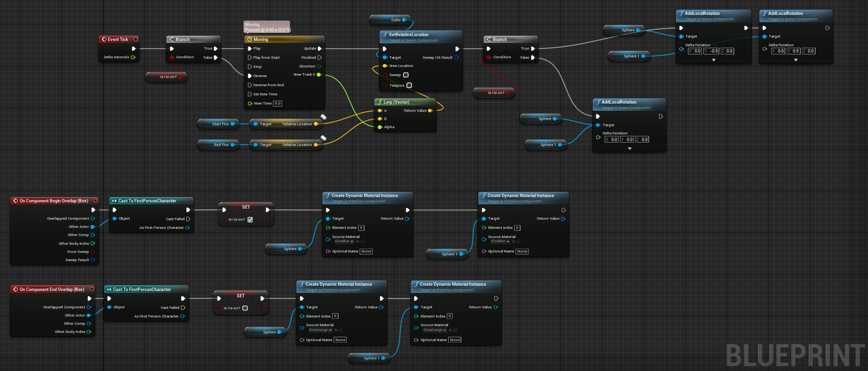Click the Finished output pin on timeline
Screen dimensions: 868x371
point(319,57)
